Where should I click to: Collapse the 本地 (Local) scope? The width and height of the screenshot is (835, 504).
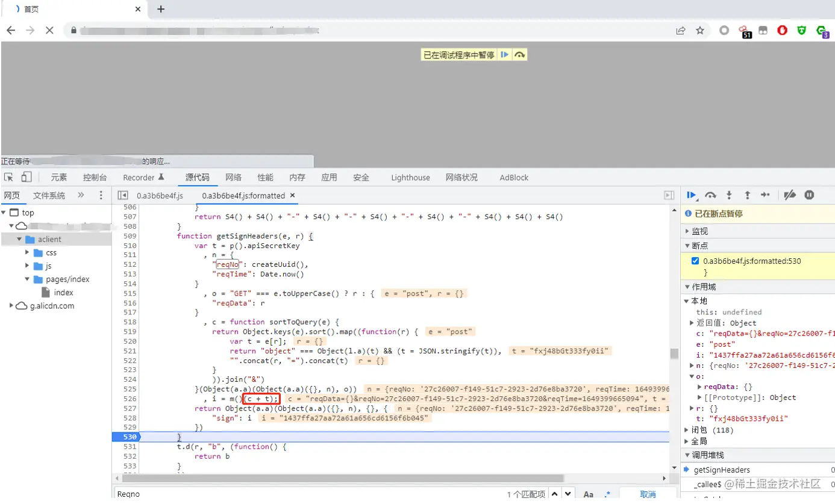click(x=686, y=301)
